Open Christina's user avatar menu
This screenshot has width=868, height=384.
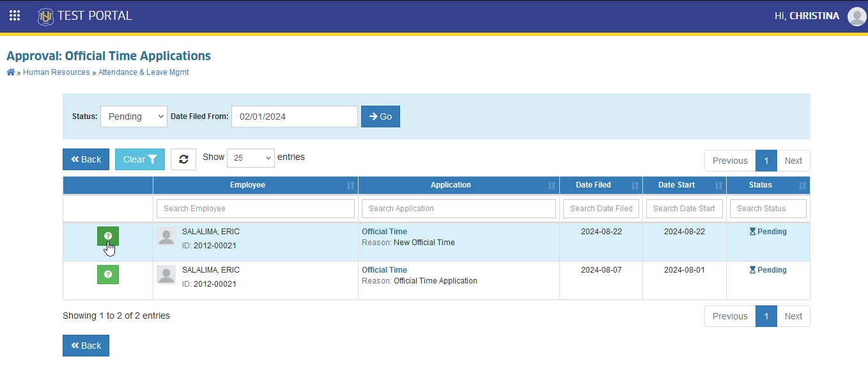coord(856,16)
